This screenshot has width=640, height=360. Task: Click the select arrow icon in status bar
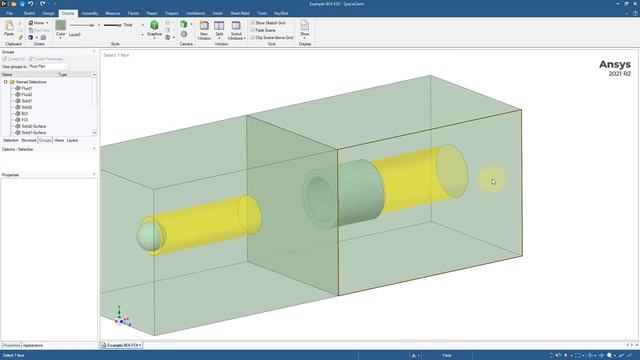(566, 356)
